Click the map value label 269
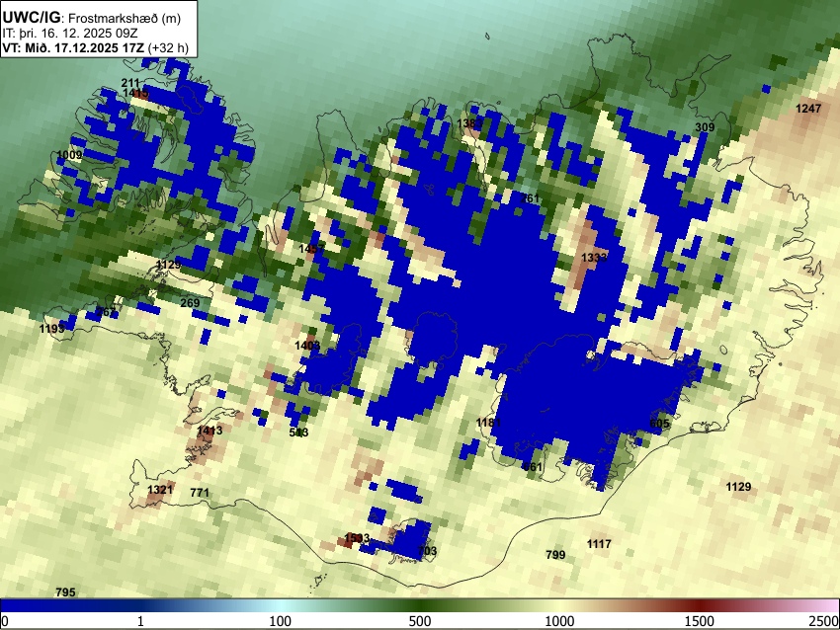Image resolution: width=840 pixels, height=630 pixels. [190, 303]
